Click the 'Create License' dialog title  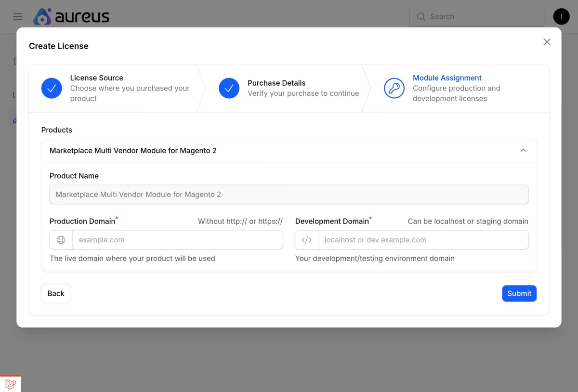tap(59, 46)
